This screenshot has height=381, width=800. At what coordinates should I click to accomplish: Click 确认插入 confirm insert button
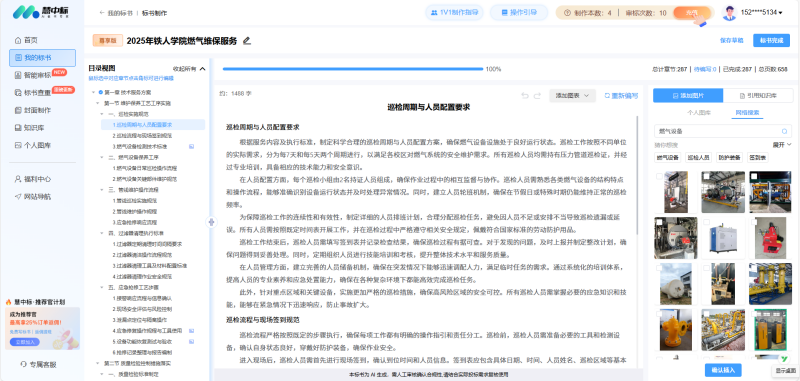[x=723, y=370]
